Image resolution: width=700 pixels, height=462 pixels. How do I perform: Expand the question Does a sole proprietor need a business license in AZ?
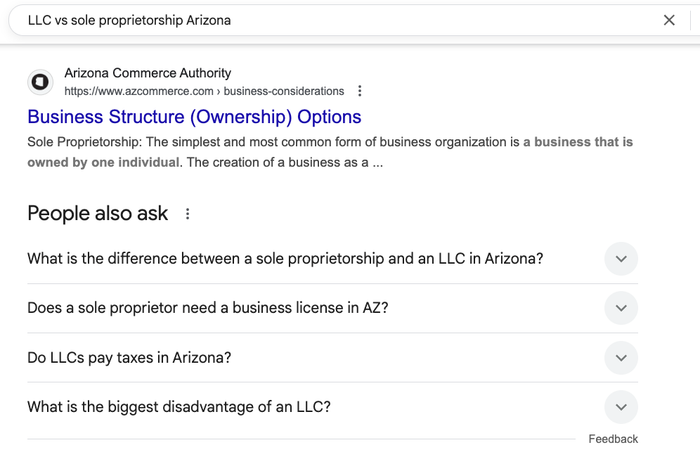click(207, 308)
